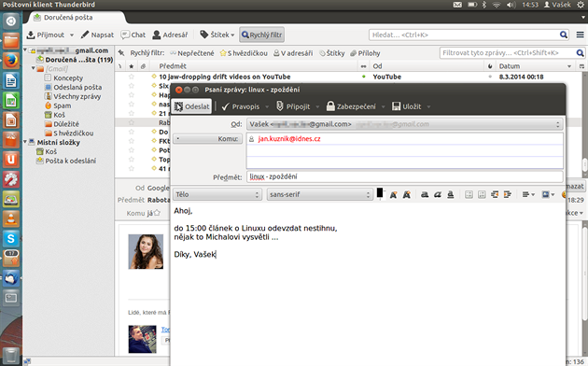Launch Firefox from Ubuntu dock
Screen dimensions: 588x366
point(11,60)
